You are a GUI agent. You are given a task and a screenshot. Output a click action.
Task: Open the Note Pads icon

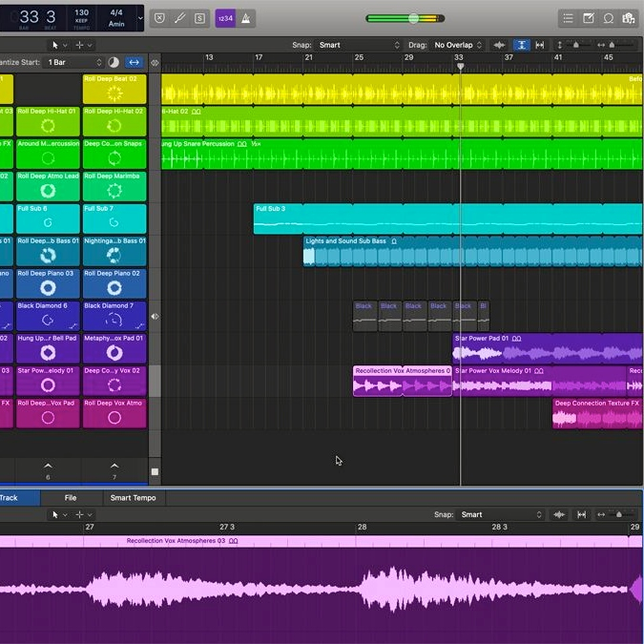click(x=588, y=18)
